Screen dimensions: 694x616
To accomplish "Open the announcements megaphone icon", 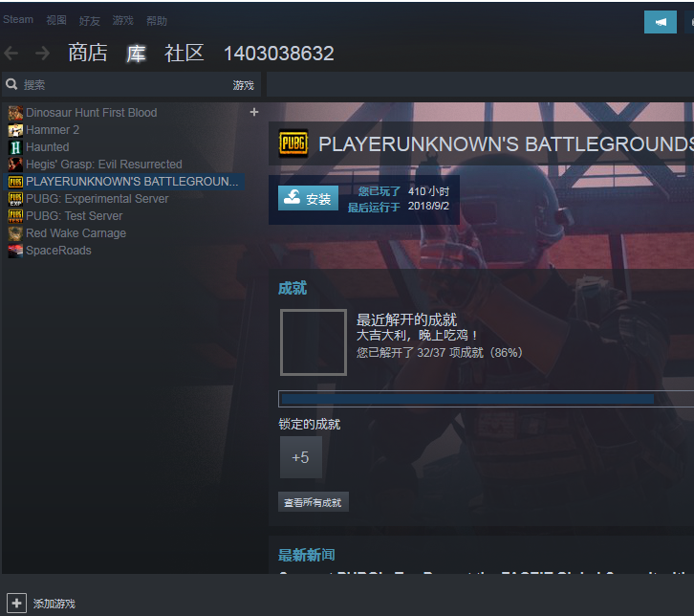I will pyautogui.click(x=660, y=22).
